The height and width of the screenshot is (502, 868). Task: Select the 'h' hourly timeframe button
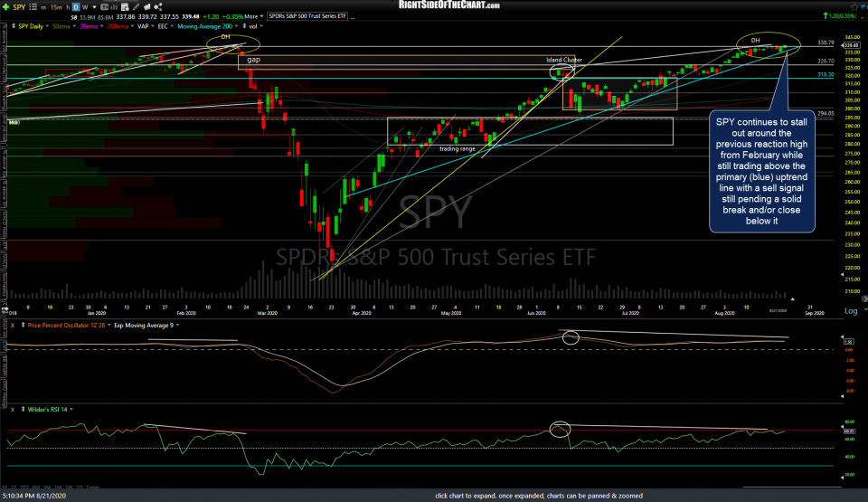tap(68, 7)
